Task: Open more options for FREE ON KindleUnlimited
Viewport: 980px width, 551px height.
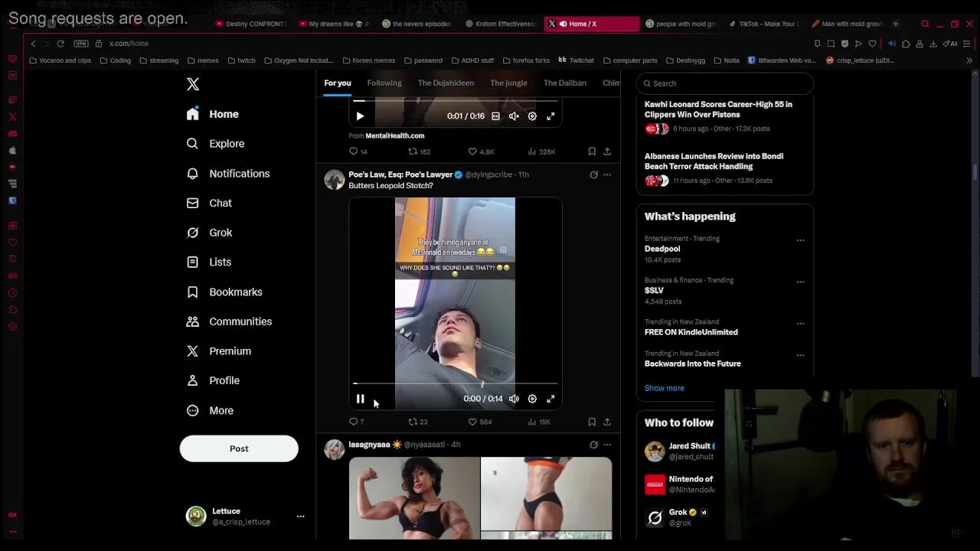Action: pyautogui.click(x=800, y=324)
